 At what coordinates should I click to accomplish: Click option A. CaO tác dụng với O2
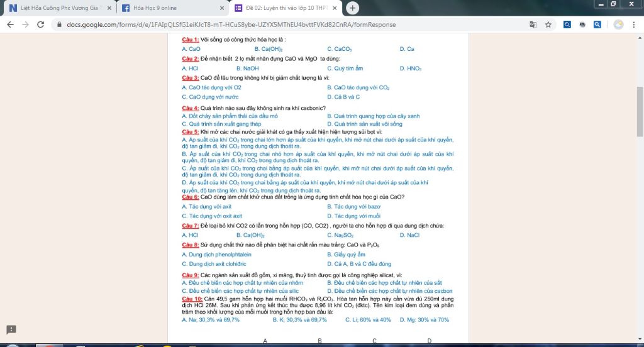pyautogui.click(x=211, y=87)
